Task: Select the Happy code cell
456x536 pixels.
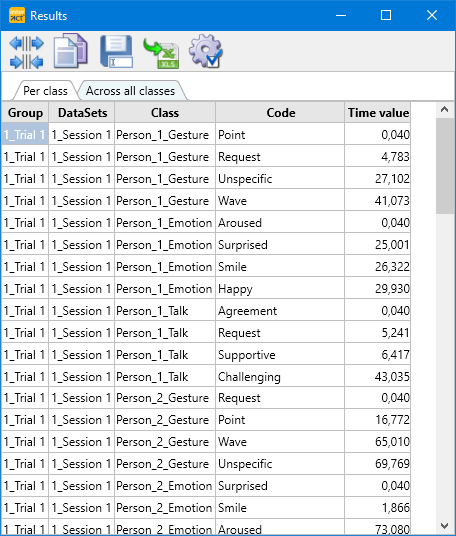Action: (x=280, y=289)
